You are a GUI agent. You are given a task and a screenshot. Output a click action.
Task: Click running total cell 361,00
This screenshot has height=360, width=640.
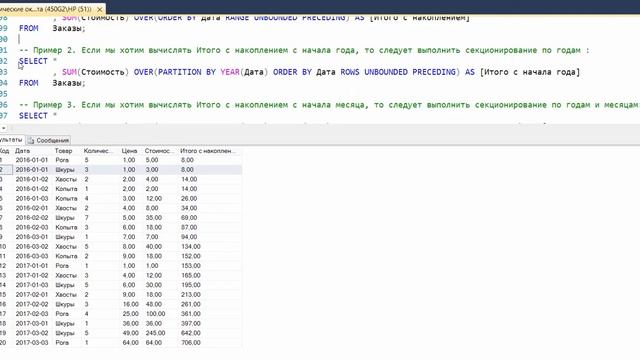[191, 314]
